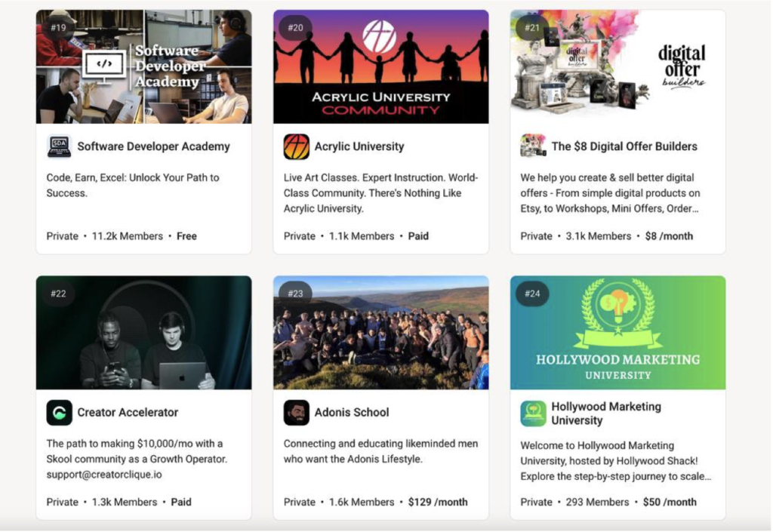Viewport: 773px width, 532px height.
Task: Open the Creator Accelerator banner image
Action: pyautogui.click(x=144, y=333)
